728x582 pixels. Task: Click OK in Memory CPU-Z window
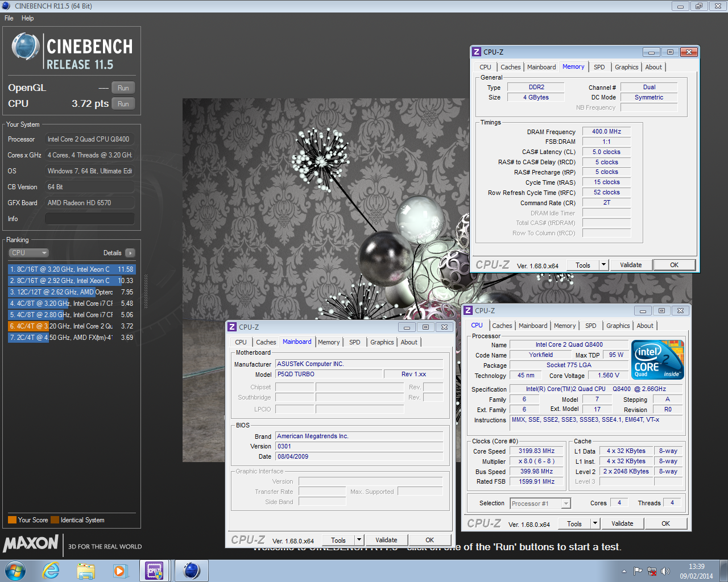pyautogui.click(x=674, y=265)
